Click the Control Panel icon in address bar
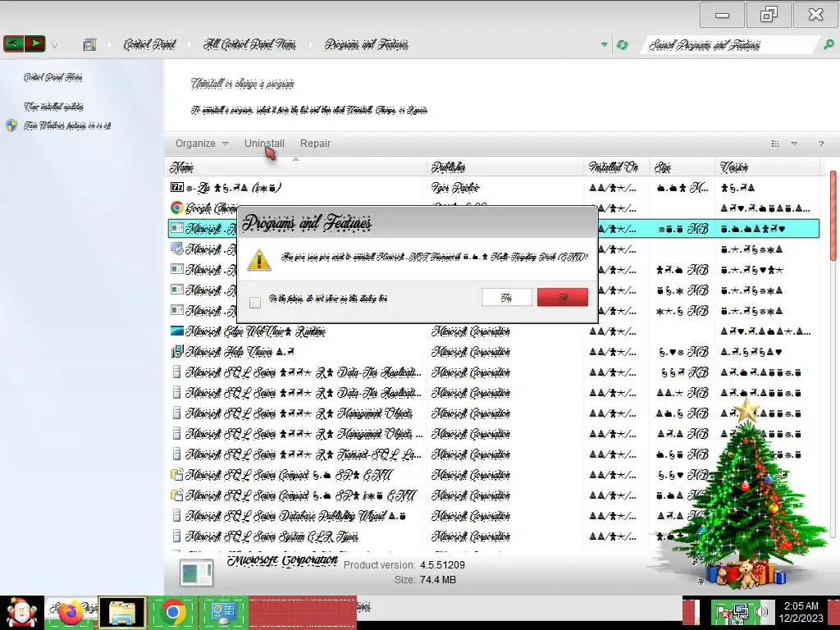Screen dimensions: 840x630 pyautogui.click(x=90, y=44)
